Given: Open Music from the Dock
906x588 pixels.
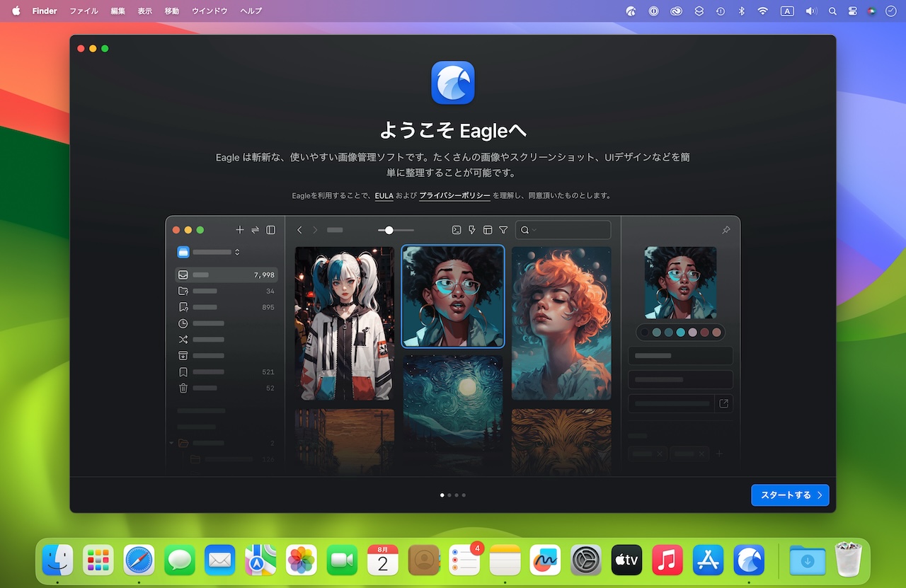Looking at the screenshot, I should [x=667, y=560].
